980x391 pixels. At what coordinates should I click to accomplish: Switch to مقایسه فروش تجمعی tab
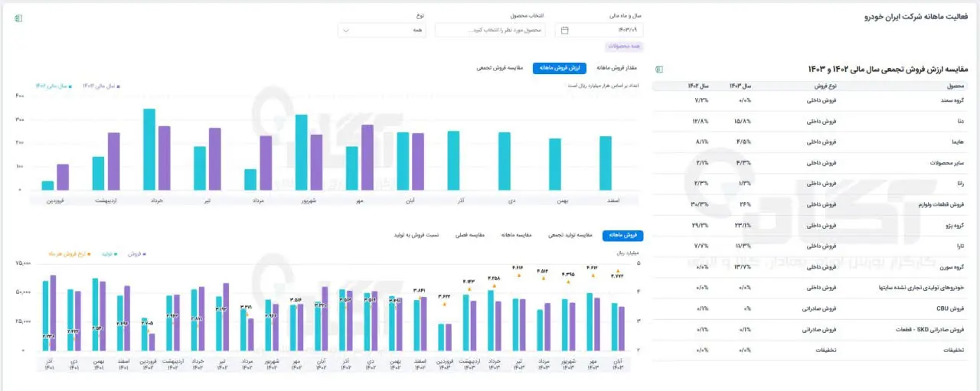click(x=501, y=68)
